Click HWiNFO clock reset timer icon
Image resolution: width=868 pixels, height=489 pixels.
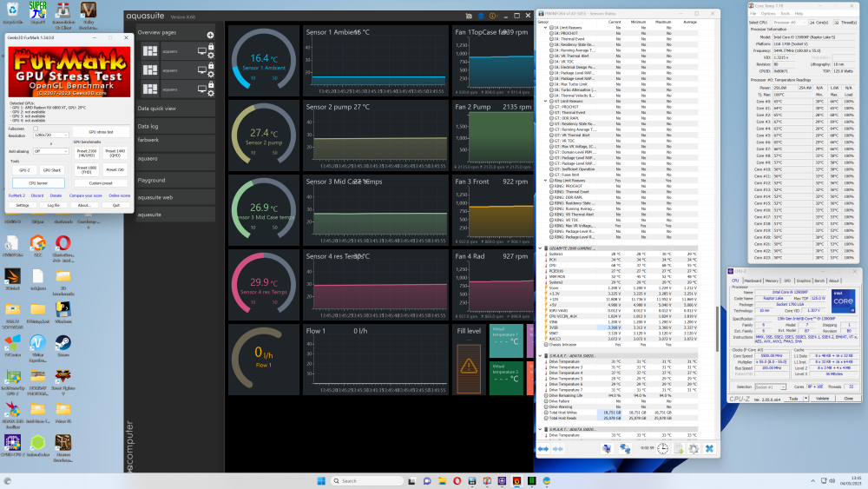662,449
